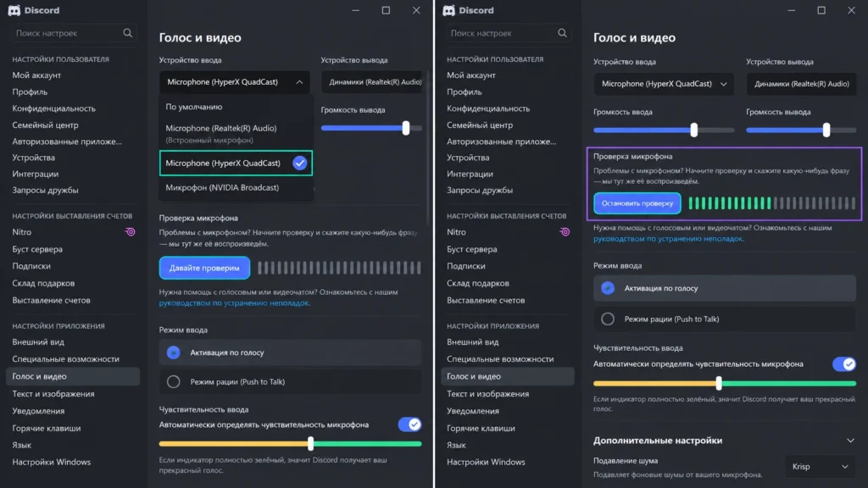Select Голос и видео in left window sidebar
The height and width of the screenshot is (488, 868).
click(73, 376)
